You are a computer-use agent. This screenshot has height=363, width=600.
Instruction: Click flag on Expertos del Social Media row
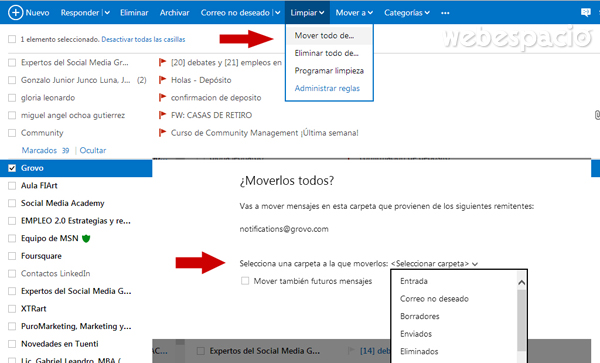pos(163,62)
